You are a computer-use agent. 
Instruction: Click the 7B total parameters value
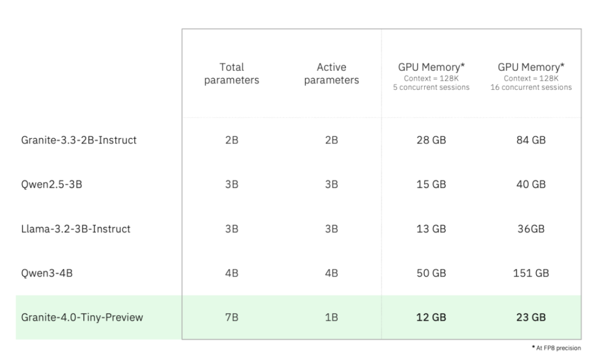point(232,318)
